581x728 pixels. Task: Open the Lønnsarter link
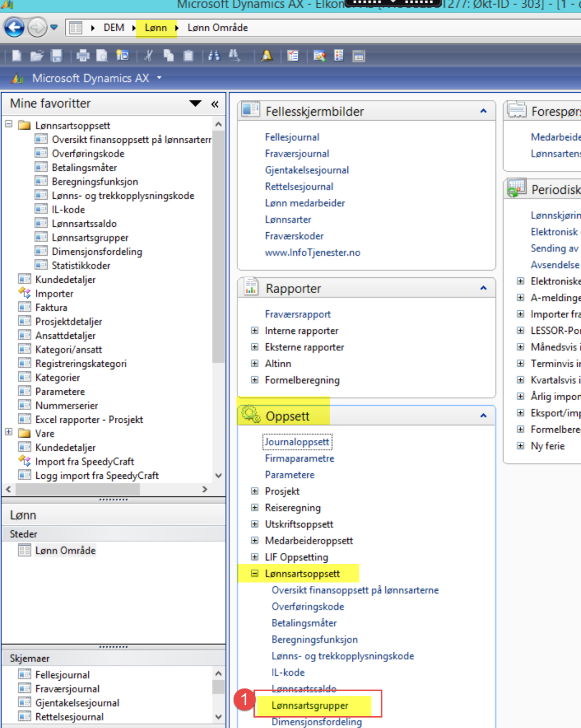pos(288,220)
